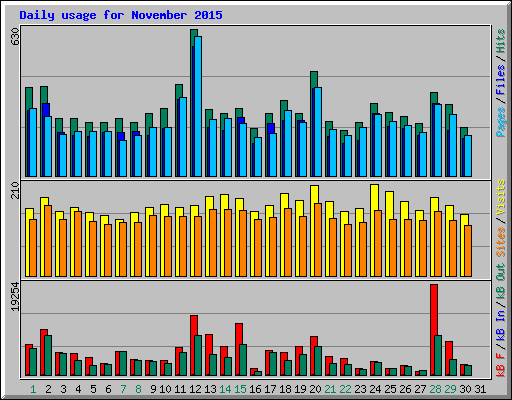Select day label 11 on the x-axis
This screenshot has height=400, width=512.
point(180,389)
